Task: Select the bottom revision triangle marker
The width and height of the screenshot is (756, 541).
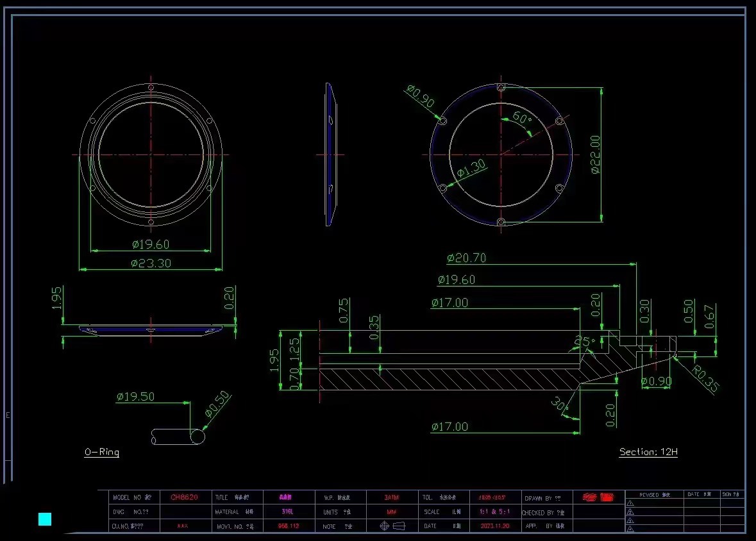Action: [x=630, y=528]
